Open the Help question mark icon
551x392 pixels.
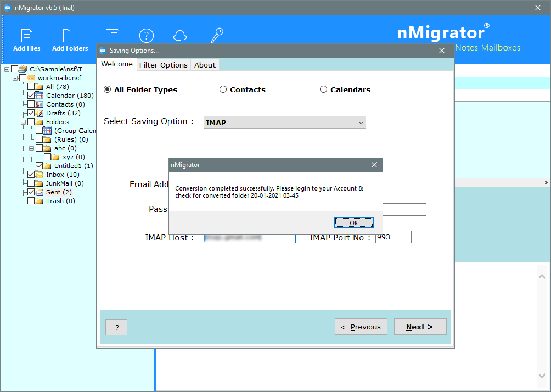146,36
